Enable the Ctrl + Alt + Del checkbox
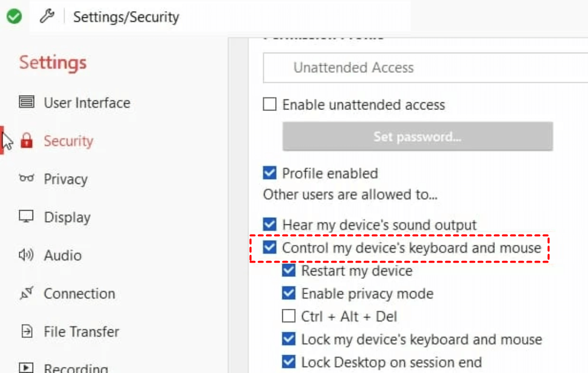Screen dimensions: 588x373 coord(288,317)
